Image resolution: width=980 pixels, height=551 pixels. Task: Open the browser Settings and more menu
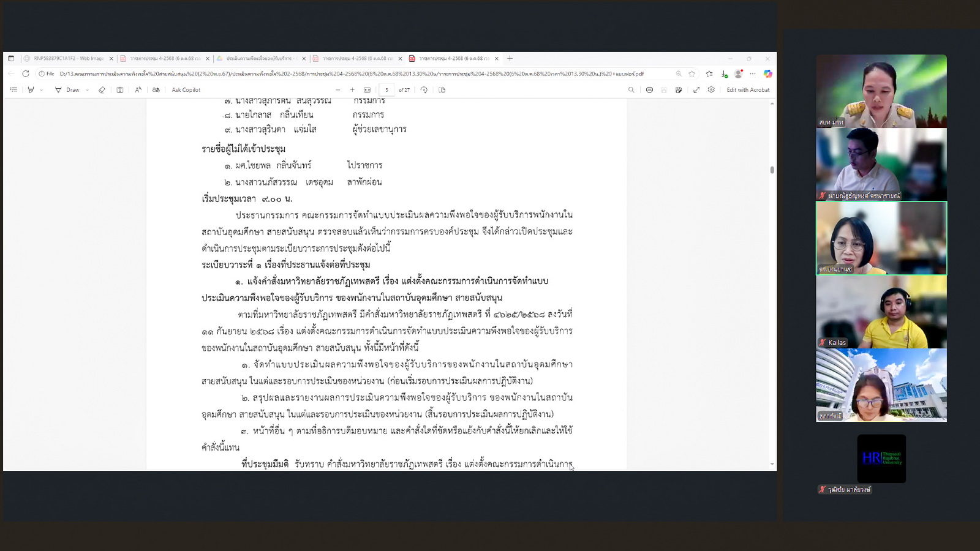[753, 73]
